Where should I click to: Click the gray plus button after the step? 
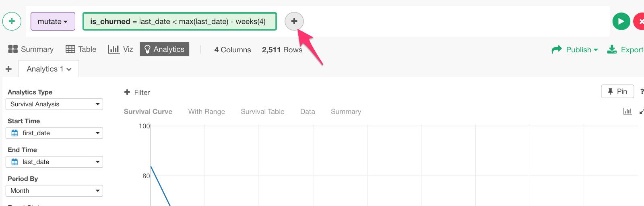click(x=294, y=21)
